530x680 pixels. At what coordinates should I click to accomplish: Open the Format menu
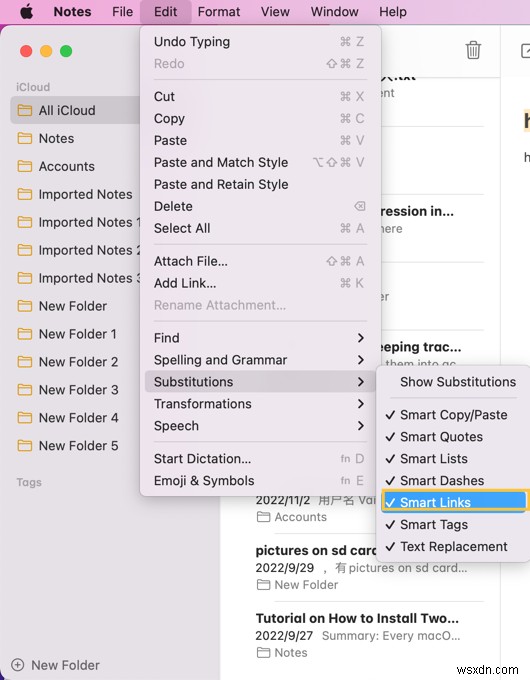219,12
